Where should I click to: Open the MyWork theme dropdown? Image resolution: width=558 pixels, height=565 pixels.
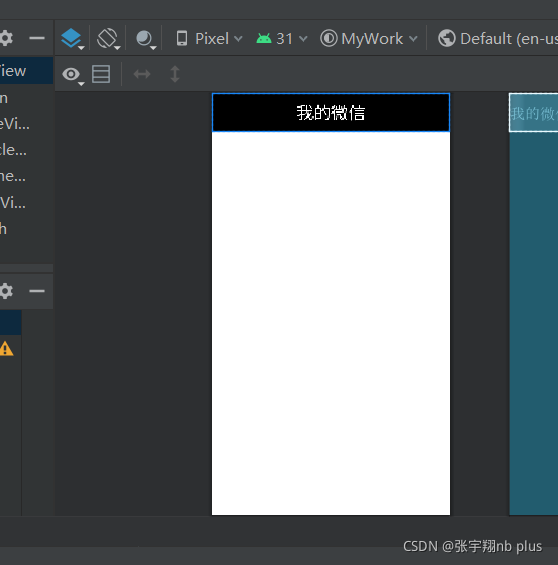click(369, 39)
